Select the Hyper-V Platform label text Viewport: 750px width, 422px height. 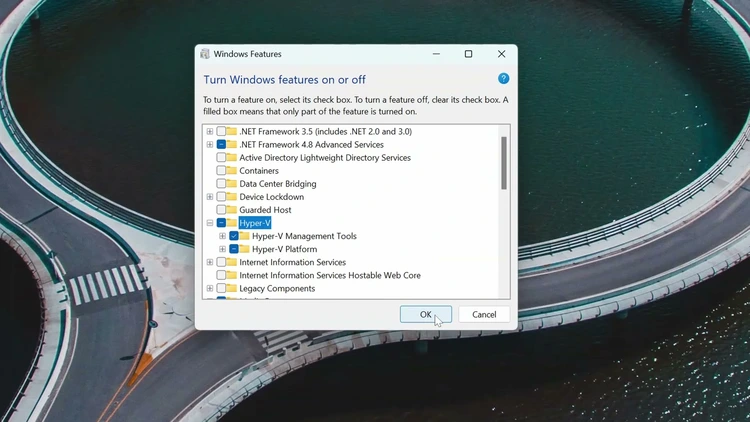tap(285, 249)
